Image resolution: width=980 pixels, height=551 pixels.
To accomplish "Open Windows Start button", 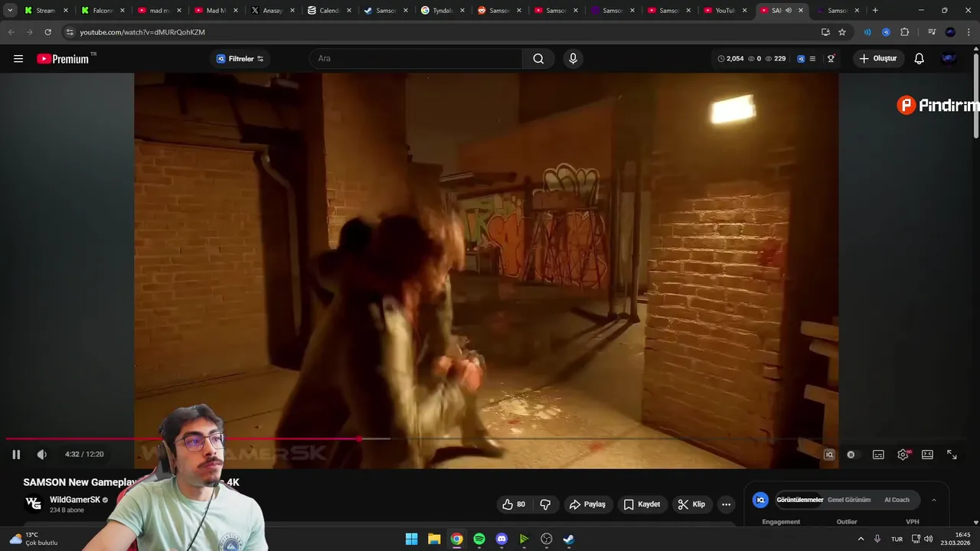I will coord(411,539).
